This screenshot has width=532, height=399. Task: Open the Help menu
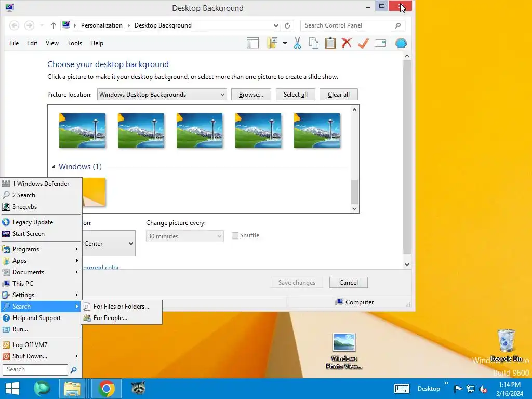(x=97, y=43)
